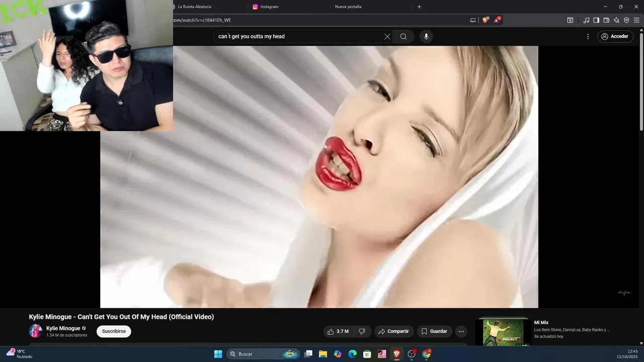
Task: Open Kylie Minogue channel avatar
Action: click(x=35, y=331)
